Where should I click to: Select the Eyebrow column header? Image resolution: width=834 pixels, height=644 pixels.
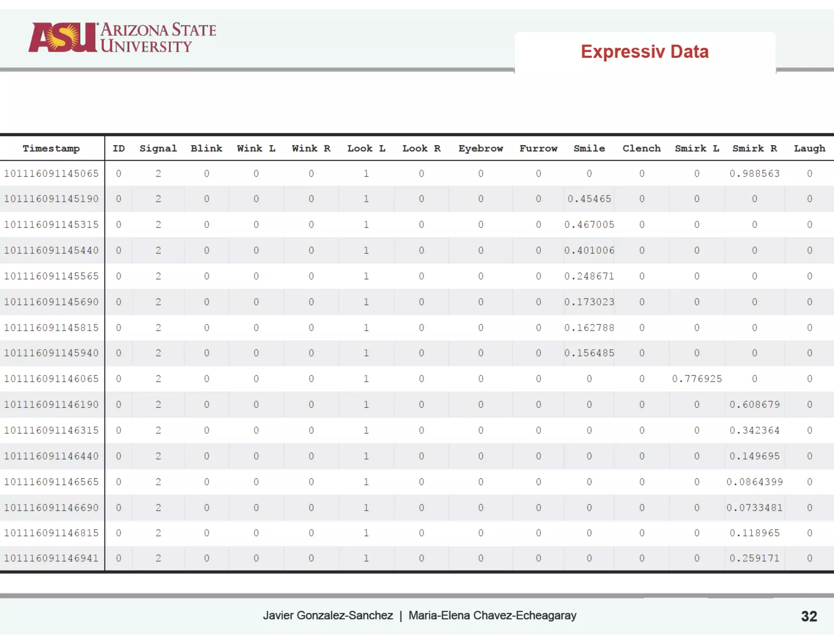coord(481,149)
